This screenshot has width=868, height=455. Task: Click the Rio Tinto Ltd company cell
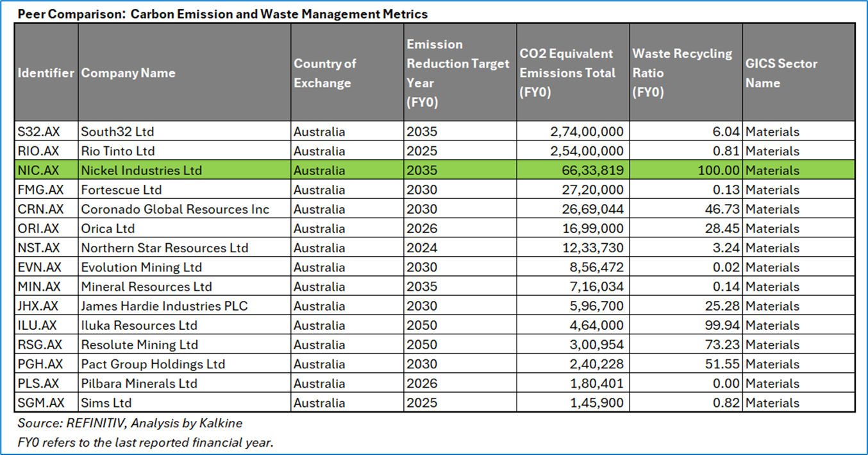(x=117, y=151)
